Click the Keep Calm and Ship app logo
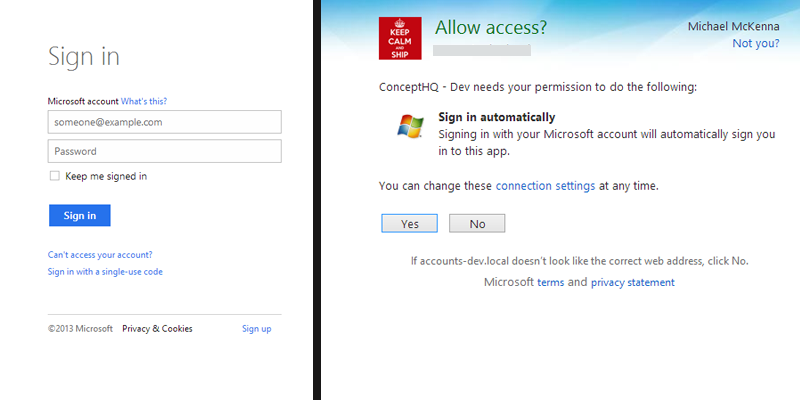This screenshot has width=800, height=400. click(400, 38)
